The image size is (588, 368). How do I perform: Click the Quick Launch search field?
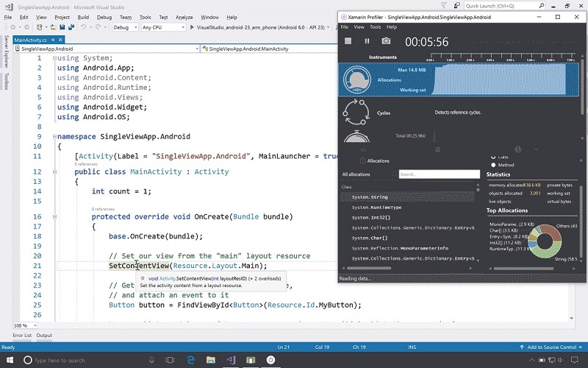(x=505, y=6)
